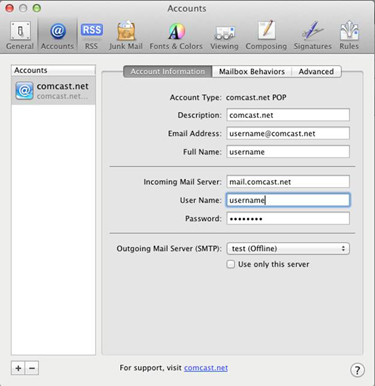The image size is (375, 386).
Task: Click into the Full Name field
Action: point(288,152)
